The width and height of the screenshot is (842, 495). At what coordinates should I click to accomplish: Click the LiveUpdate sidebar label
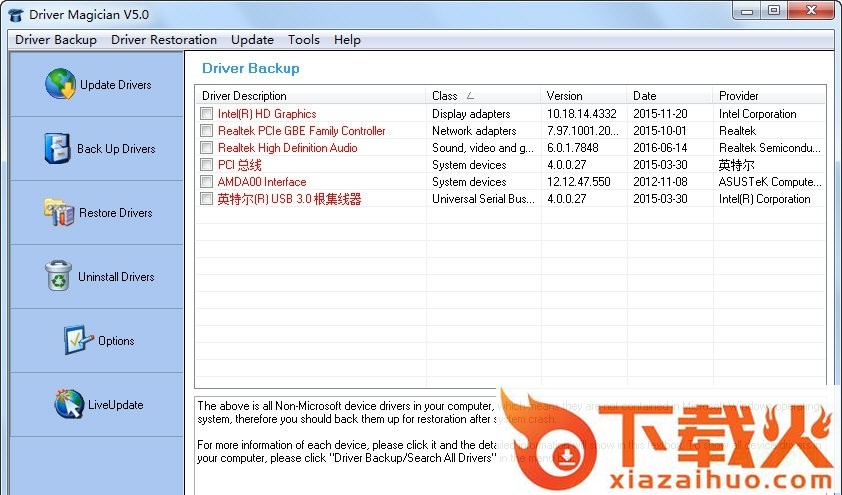[115, 405]
